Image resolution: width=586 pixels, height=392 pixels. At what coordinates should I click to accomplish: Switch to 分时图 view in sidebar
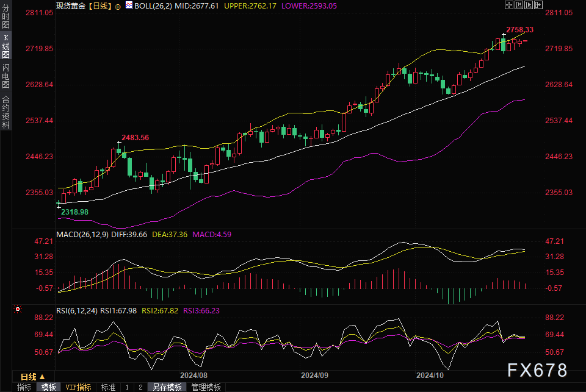(5, 17)
